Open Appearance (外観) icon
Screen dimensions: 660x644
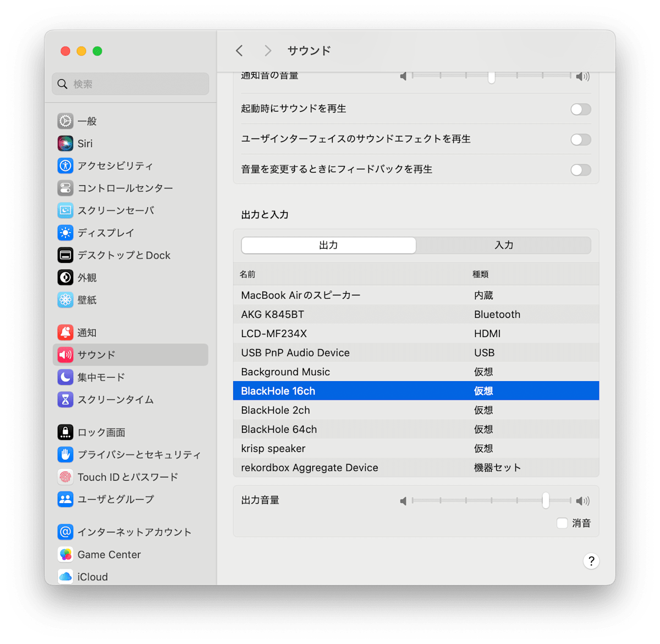tap(65, 277)
